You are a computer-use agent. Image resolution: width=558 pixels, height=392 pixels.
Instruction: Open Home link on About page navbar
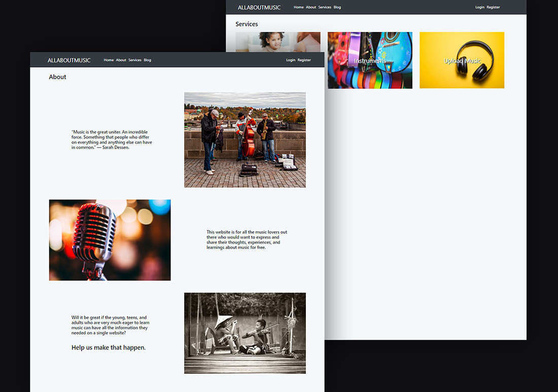point(109,60)
